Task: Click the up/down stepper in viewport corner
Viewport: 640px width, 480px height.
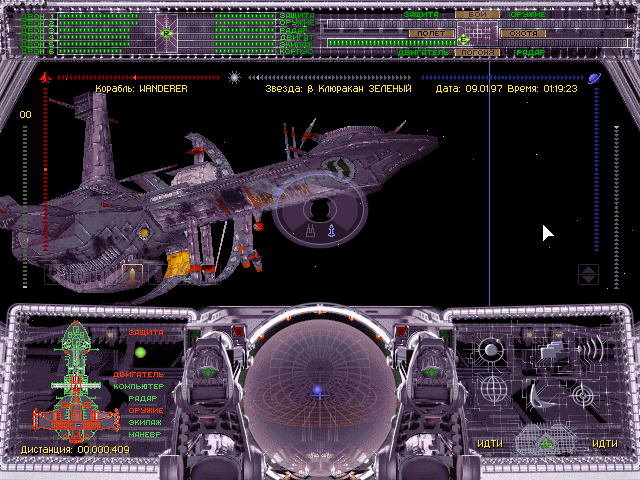Action: pos(588,274)
